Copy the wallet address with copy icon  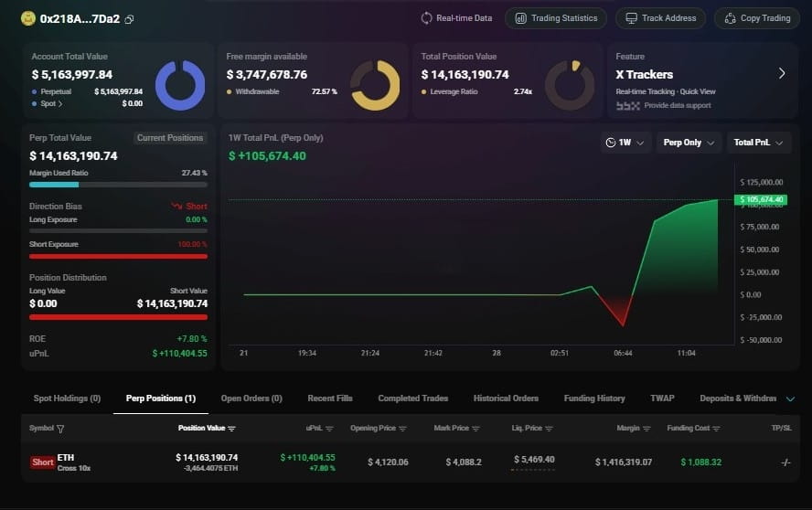(130, 19)
